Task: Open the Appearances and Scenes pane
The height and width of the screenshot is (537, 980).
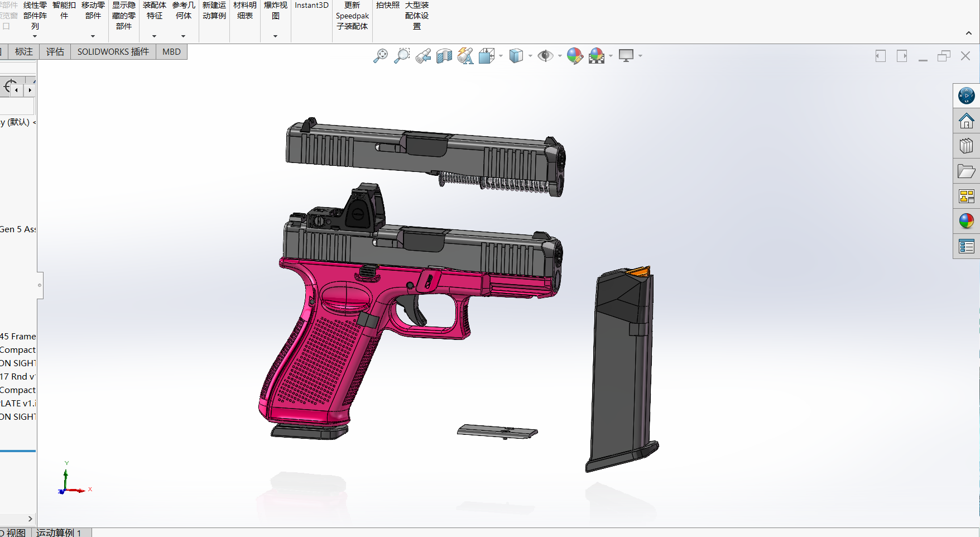Action: [x=967, y=221]
